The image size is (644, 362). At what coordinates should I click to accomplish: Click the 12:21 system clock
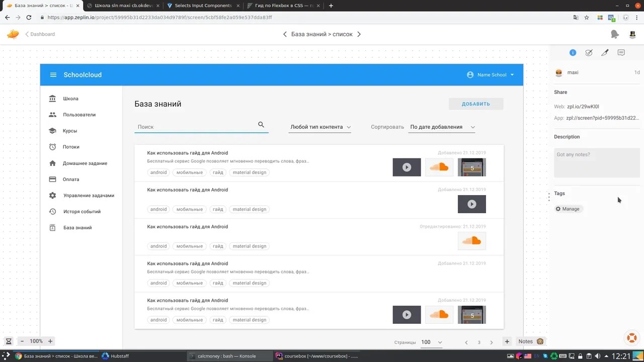click(621, 356)
